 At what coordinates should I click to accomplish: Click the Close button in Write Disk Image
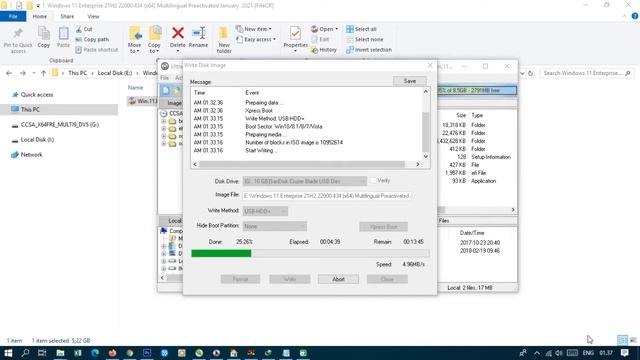coord(387,279)
